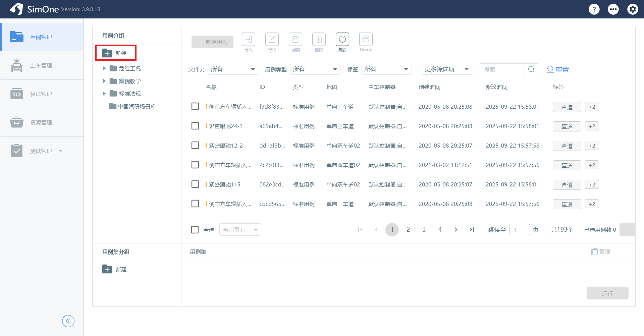
Task: Check the box for row 2c2c0f3
Action: click(x=195, y=165)
